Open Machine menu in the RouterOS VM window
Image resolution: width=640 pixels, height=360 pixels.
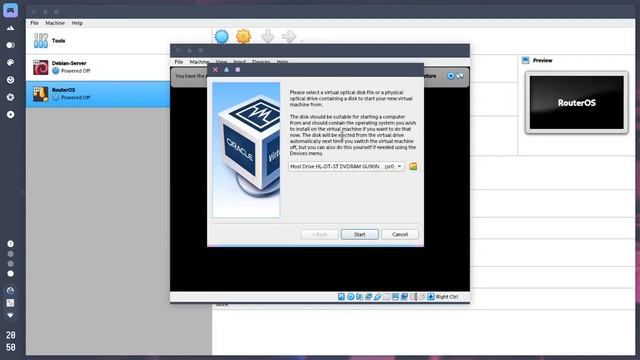click(x=200, y=62)
